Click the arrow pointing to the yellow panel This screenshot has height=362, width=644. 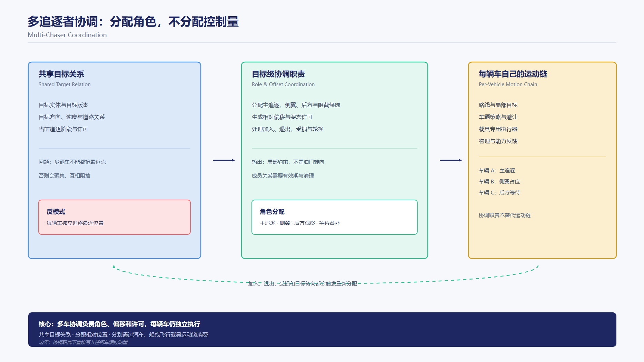[451, 160]
